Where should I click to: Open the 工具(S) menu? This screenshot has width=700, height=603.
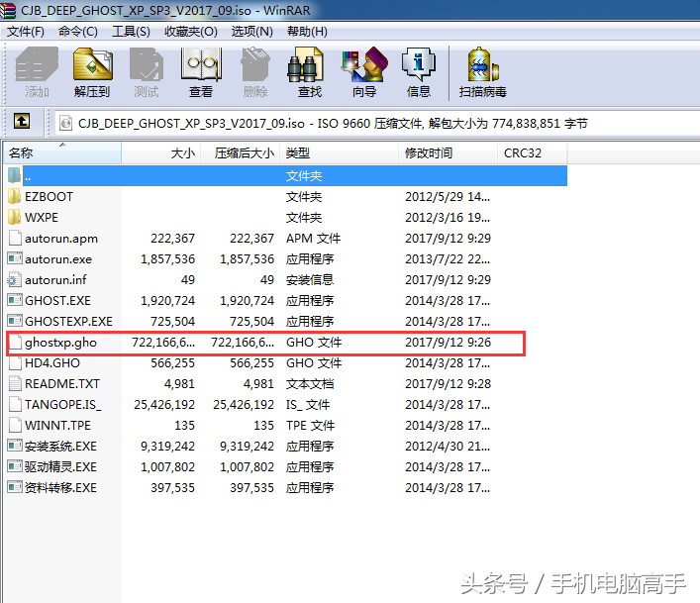131,32
